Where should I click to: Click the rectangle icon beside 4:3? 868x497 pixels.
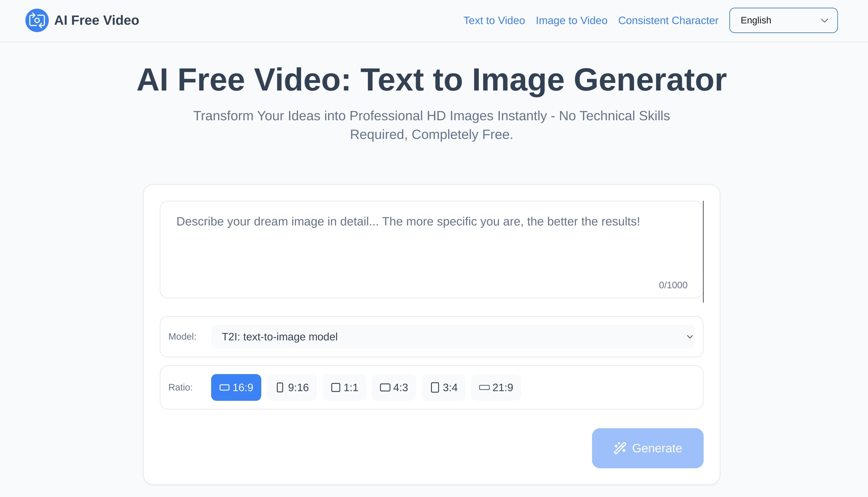pyautogui.click(x=385, y=387)
